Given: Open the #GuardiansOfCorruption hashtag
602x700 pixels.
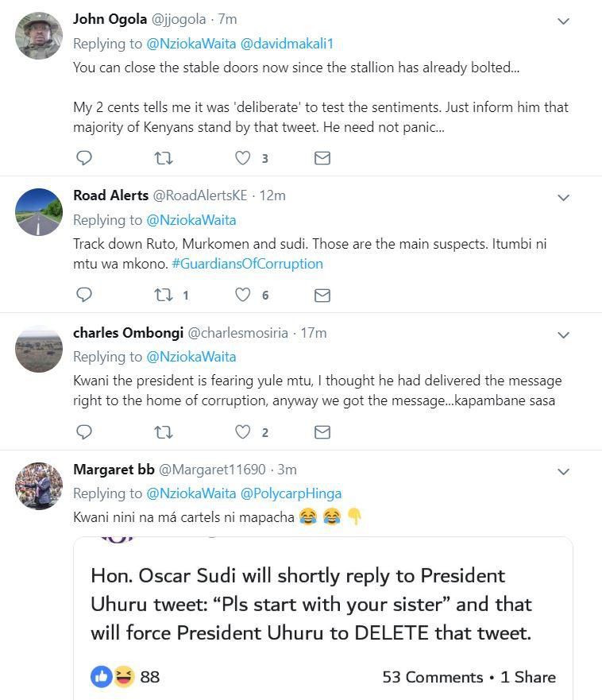Looking at the screenshot, I should point(247,264).
